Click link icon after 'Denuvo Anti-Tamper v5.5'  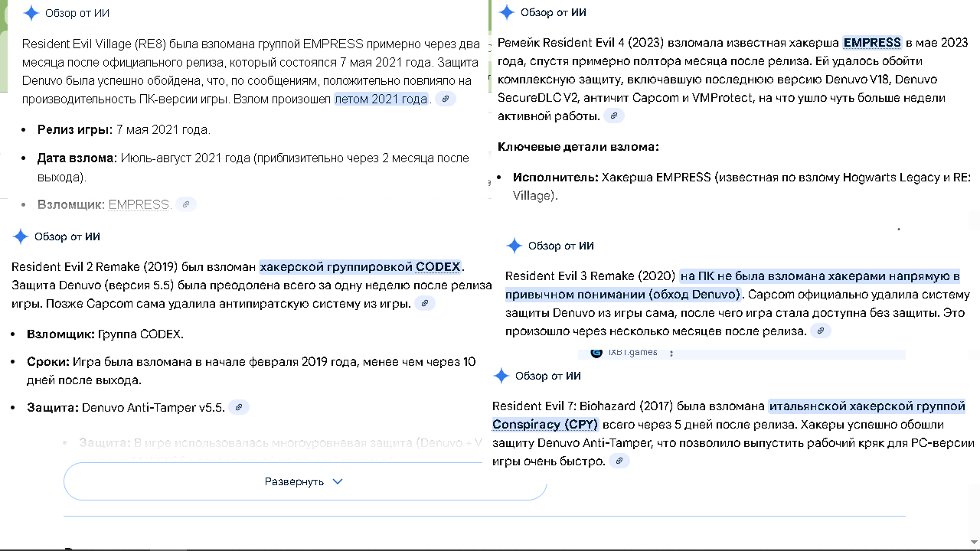click(x=239, y=408)
